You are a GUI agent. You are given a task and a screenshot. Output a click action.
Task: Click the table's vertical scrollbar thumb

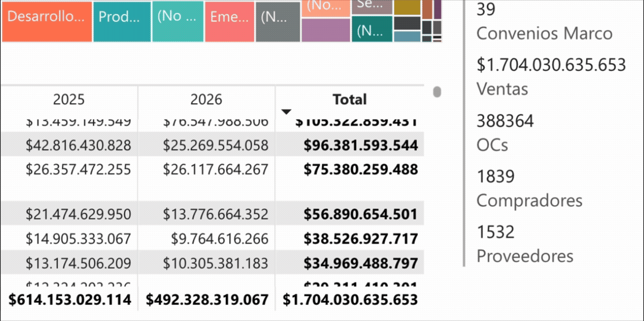tap(437, 92)
